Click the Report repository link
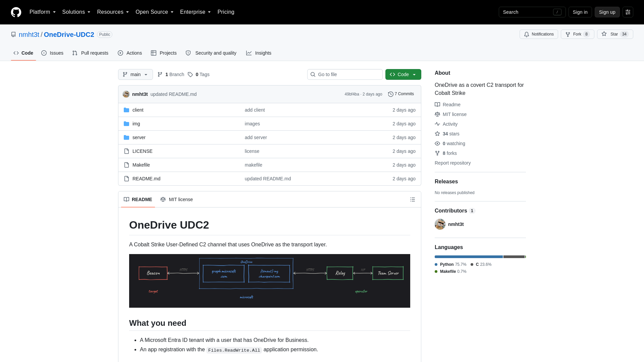The height and width of the screenshot is (362, 644). pos(452,163)
